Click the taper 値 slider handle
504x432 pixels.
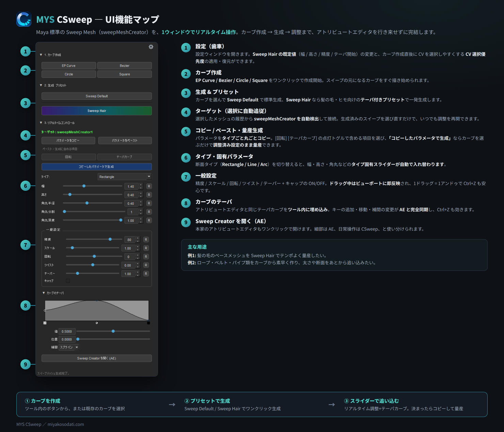[x=113, y=331]
